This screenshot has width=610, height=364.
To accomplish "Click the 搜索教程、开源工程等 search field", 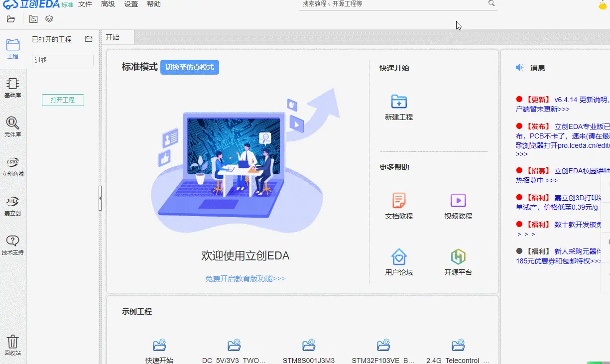I will (393, 4).
